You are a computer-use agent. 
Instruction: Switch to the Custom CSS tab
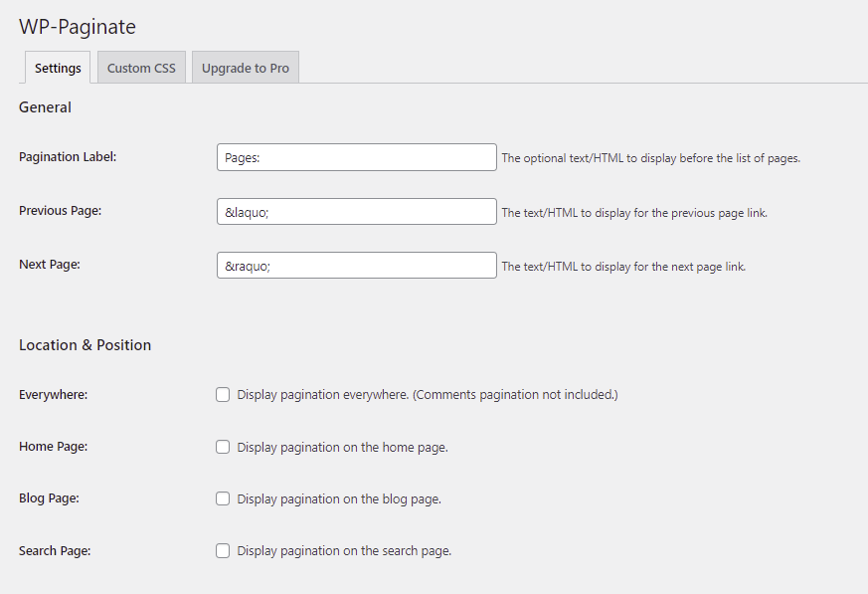click(x=140, y=67)
